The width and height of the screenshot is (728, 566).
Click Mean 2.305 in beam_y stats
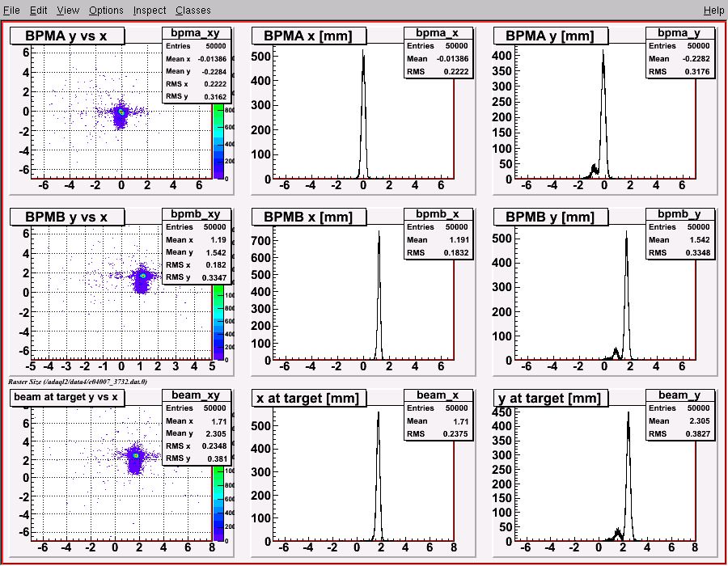679,420
